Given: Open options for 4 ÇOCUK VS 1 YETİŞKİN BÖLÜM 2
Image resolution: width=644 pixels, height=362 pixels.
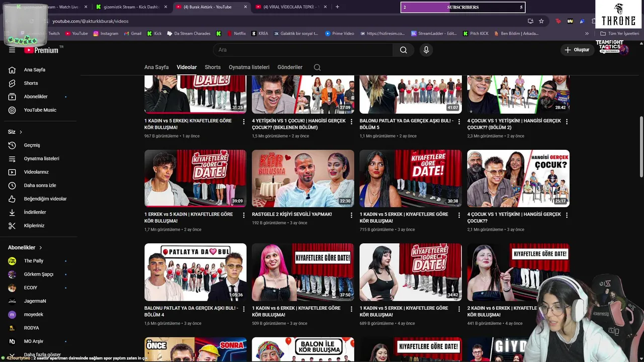Looking at the screenshot, I should (x=567, y=122).
